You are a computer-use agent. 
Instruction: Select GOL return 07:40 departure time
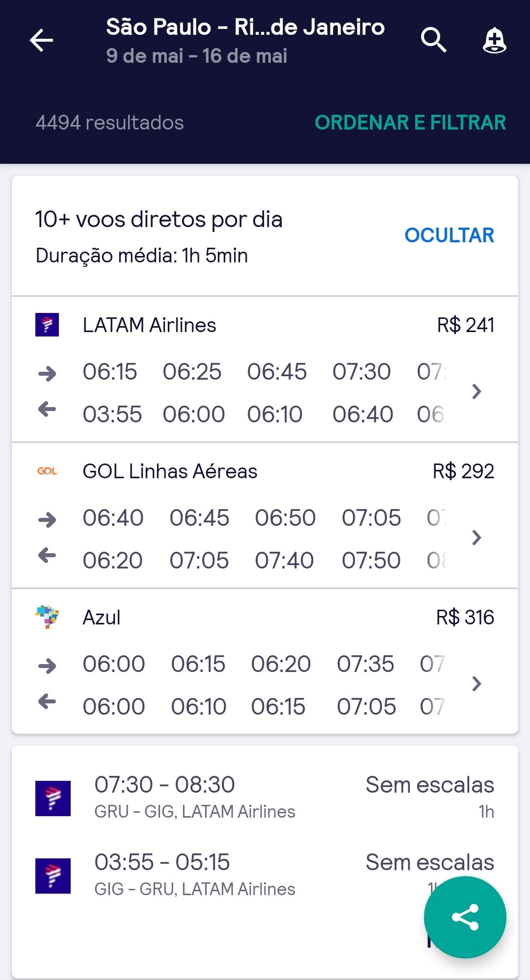(x=284, y=560)
